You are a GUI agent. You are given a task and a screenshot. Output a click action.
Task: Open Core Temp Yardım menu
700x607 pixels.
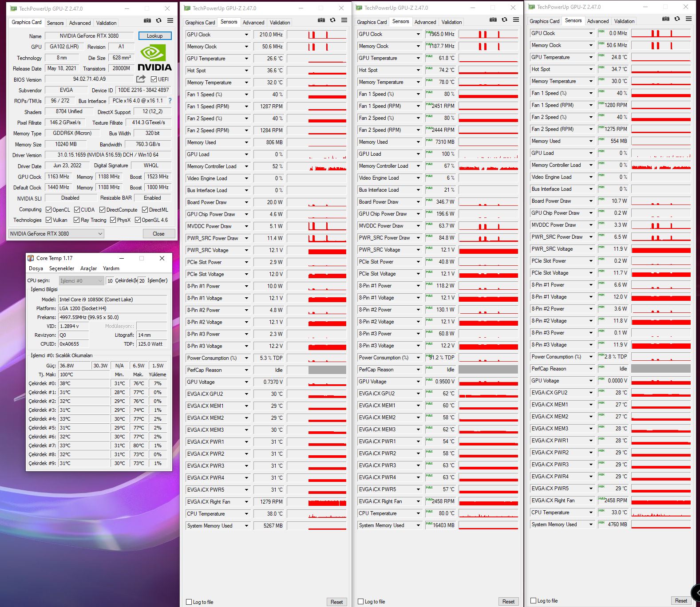click(111, 269)
